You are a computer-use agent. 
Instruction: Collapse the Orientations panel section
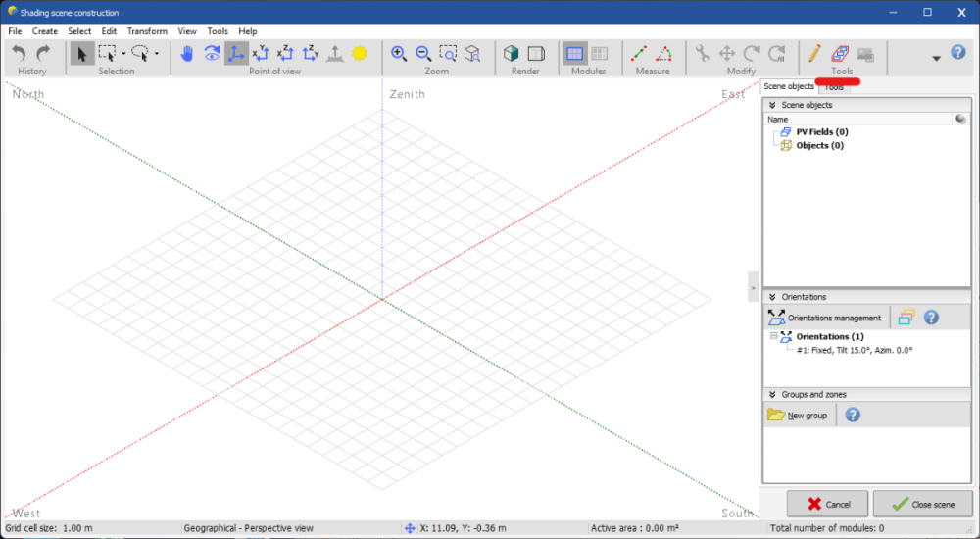[x=772, y=297]
